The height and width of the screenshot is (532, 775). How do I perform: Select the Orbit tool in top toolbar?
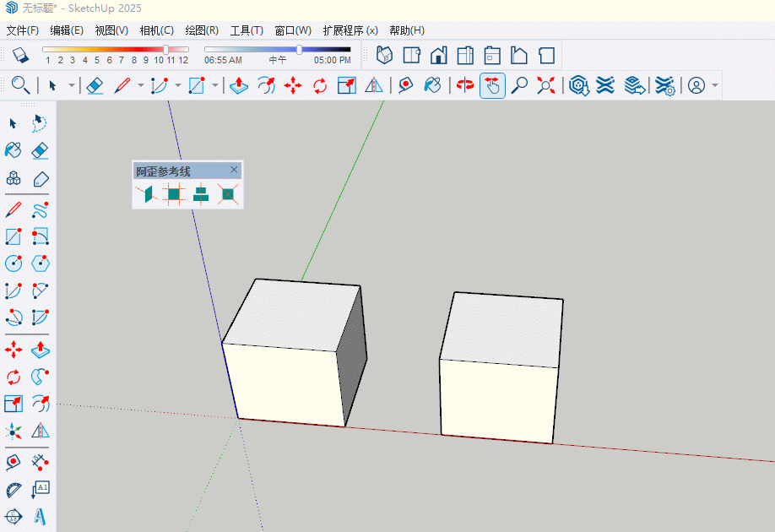[x=464, y=85]
